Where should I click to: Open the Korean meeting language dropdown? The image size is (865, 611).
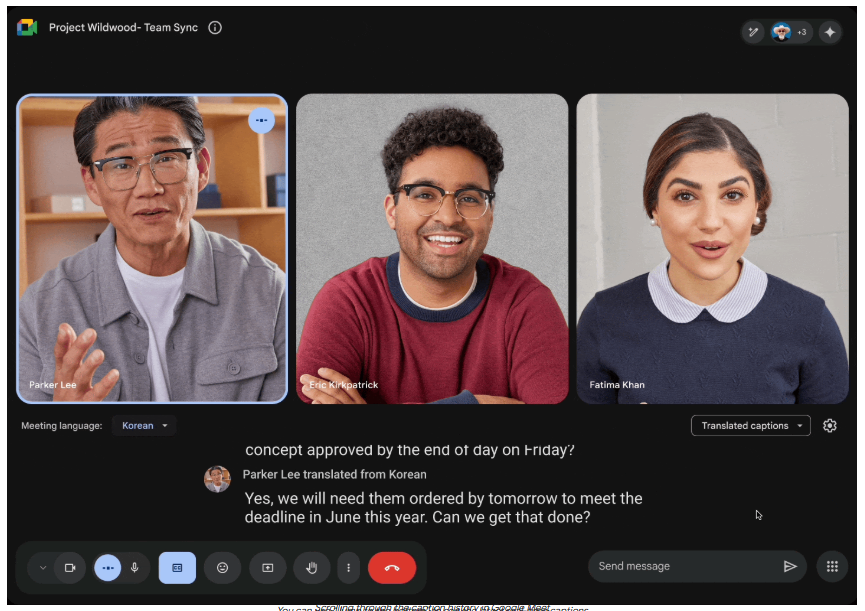pyautogui.click(x=144, y=426)
